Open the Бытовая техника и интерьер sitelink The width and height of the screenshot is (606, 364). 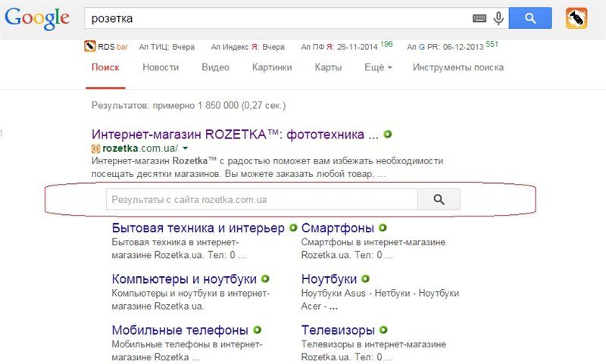pos(198,228)
